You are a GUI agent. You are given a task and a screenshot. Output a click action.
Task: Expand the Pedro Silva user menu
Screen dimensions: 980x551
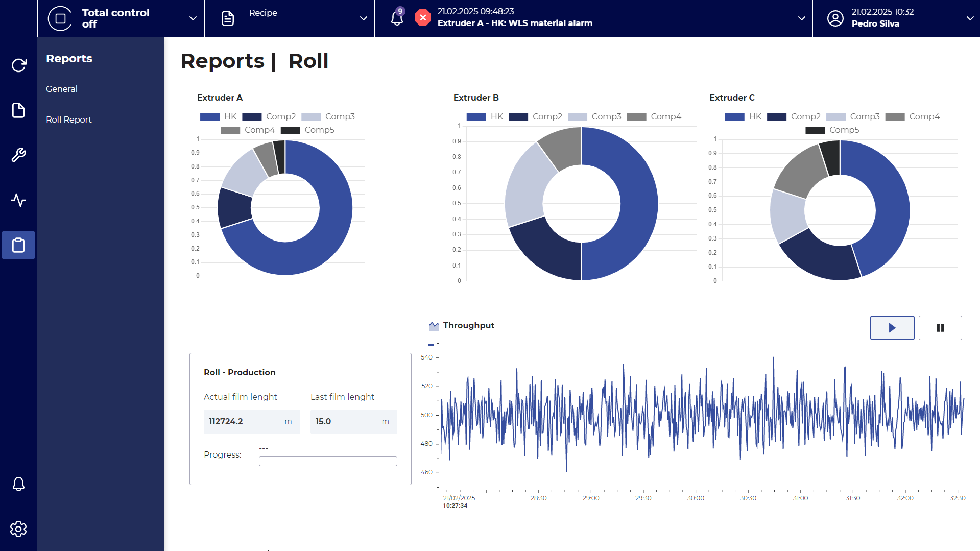pos(970,18)
